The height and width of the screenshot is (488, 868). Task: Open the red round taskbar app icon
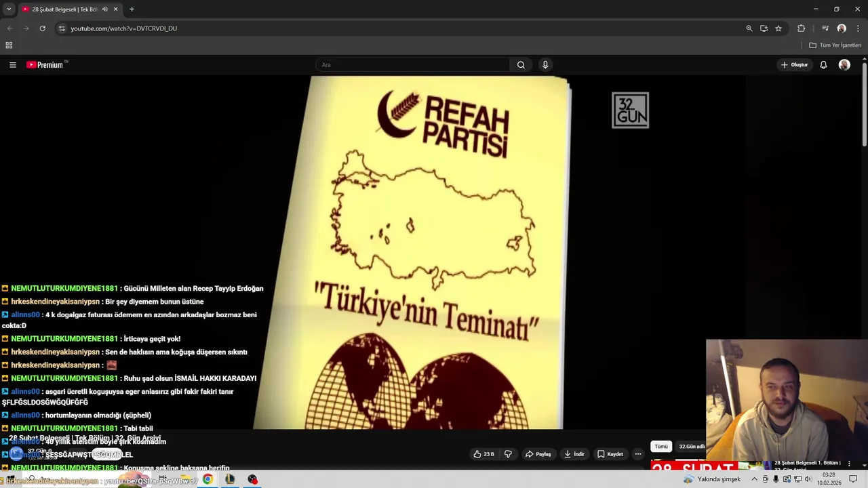252,479
